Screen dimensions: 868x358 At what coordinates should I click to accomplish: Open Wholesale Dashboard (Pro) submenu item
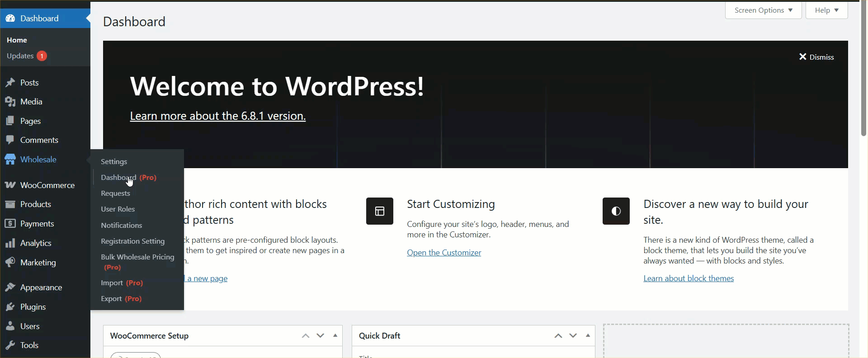(128, 178)
